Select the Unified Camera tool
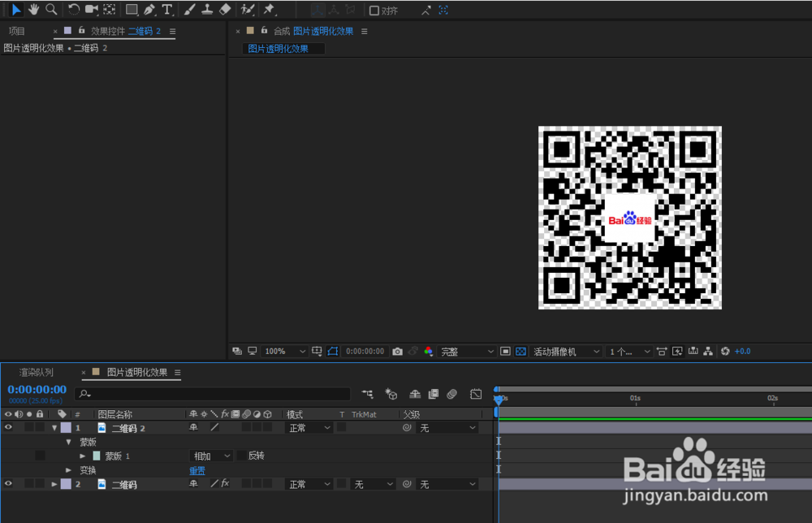This screenshot has height=523, width=812. point(91,9)
